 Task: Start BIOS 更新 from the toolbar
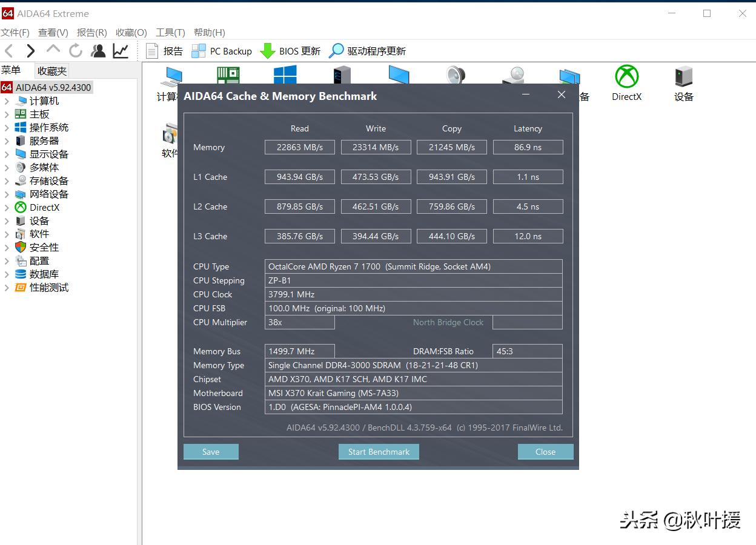pyautogui.click(x=290, y=51)
